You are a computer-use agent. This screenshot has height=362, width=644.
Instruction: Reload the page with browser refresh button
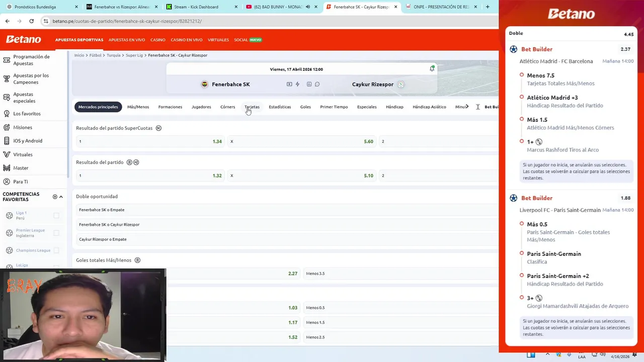point(31,21)
